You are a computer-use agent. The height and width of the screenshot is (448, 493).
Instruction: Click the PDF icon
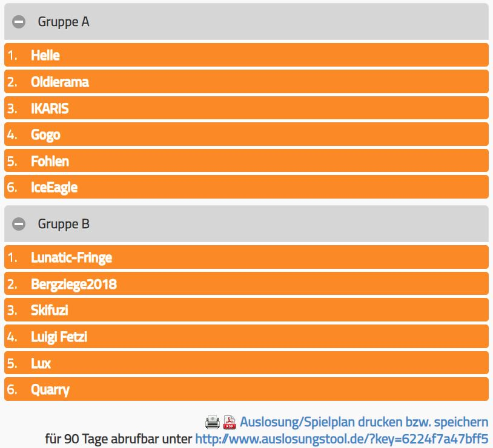point(230,422)
